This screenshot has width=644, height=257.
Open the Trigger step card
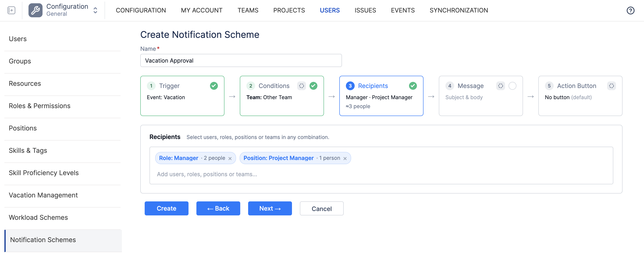[182, 96]
